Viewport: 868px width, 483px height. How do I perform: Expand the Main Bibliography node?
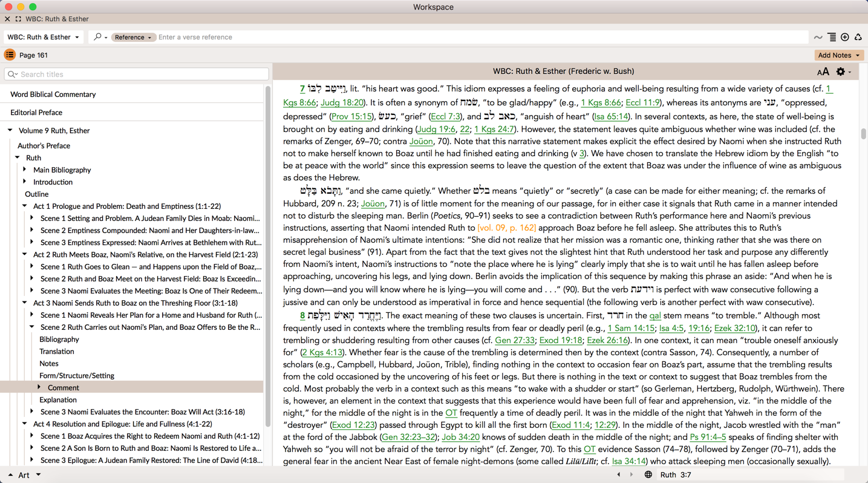pyautogui.click(x=25, y=169)
